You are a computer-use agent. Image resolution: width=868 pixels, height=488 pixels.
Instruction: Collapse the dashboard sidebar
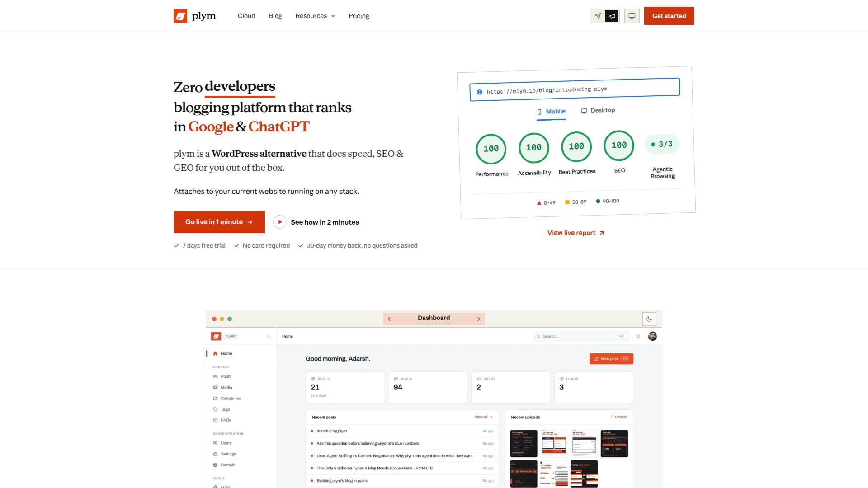269,336
